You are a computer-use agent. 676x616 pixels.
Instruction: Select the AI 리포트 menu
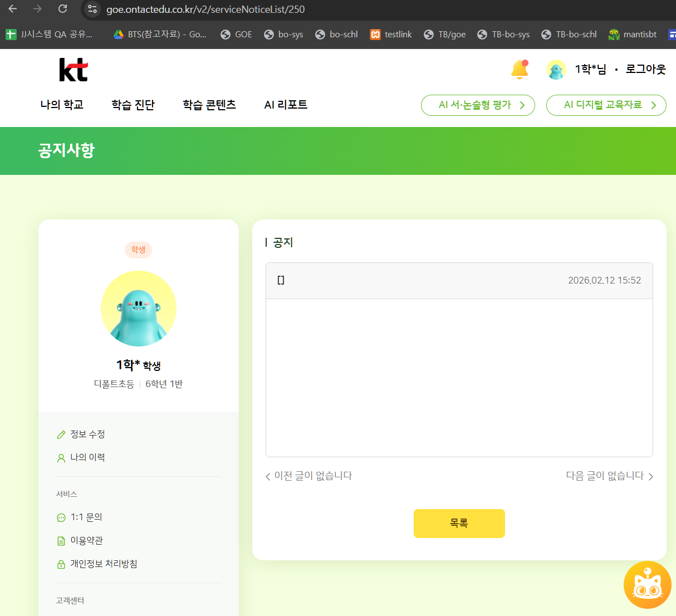[286, 105]
